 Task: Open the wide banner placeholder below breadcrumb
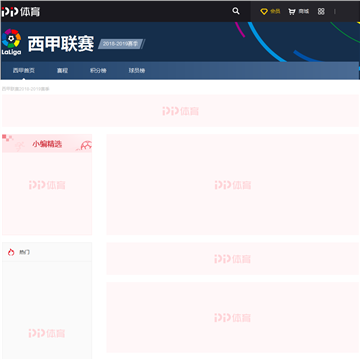pyautogui.click(x=180, y=111)
